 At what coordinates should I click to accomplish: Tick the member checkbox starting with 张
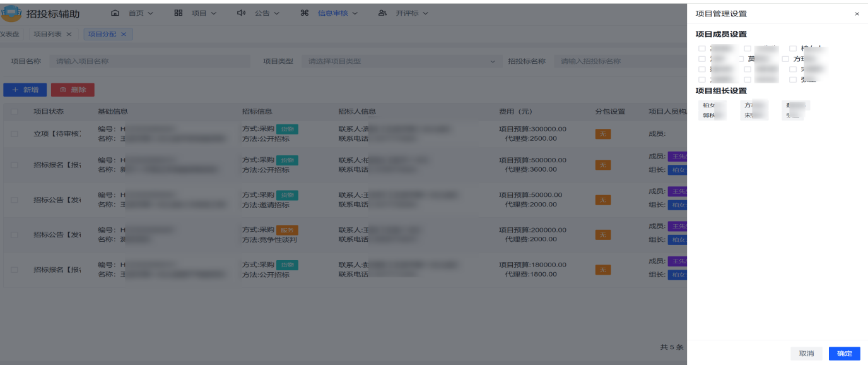pyautogui.click(x=793, y=80)
